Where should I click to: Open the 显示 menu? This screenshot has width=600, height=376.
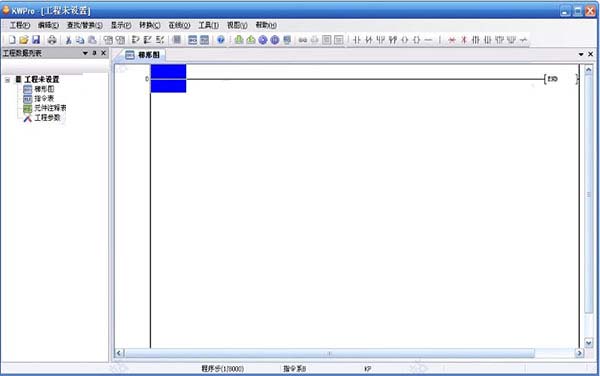click(x=121, y=25)
